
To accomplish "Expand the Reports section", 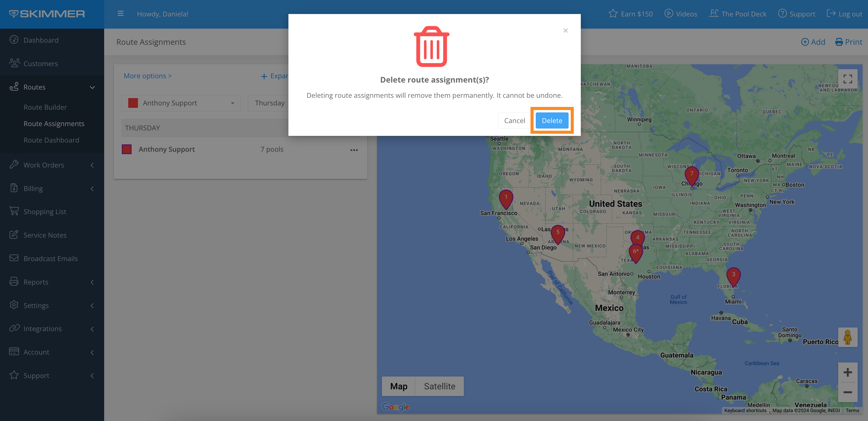I will [52, 282].
